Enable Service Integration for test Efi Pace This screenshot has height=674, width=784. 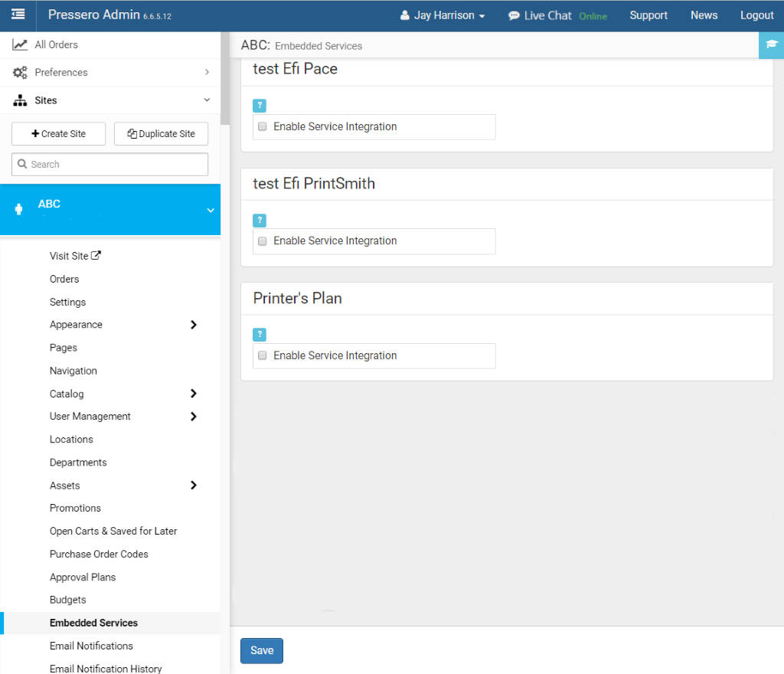pos(263,126)
